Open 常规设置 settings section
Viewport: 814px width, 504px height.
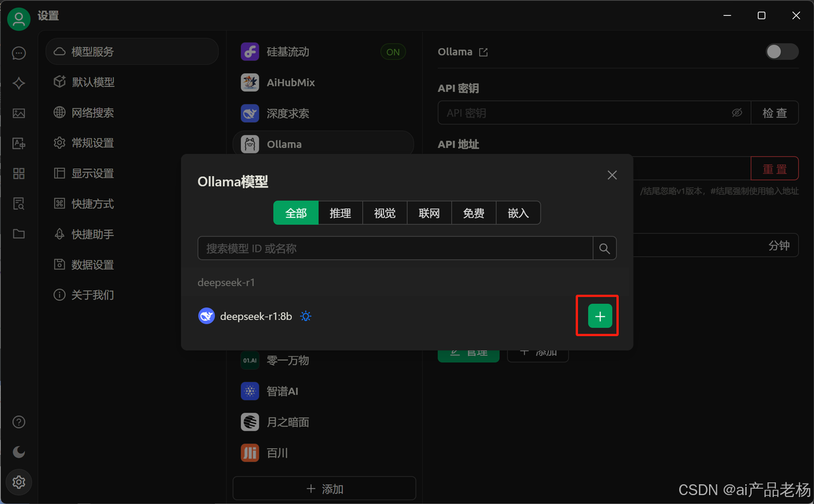(132, 143)
